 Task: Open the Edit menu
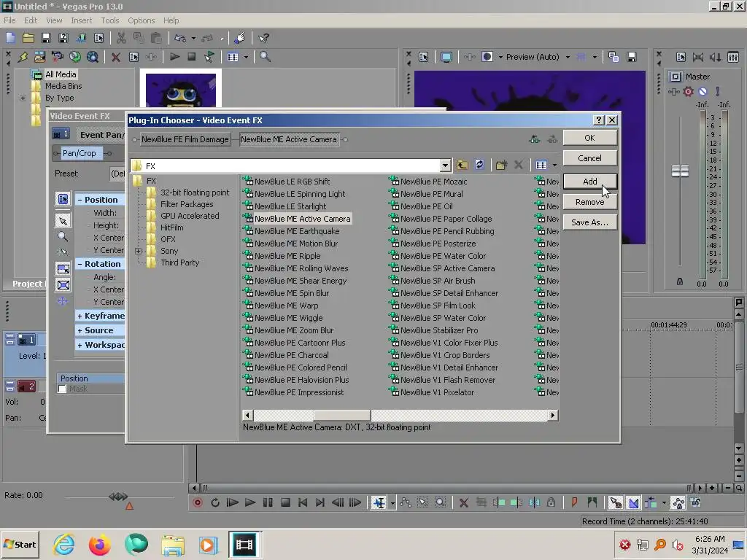tap(31, 20)
